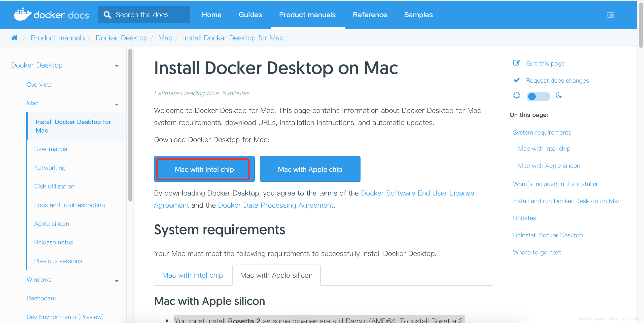
Task: Click the Request docs changes checkmark icon
Action: 516,80
